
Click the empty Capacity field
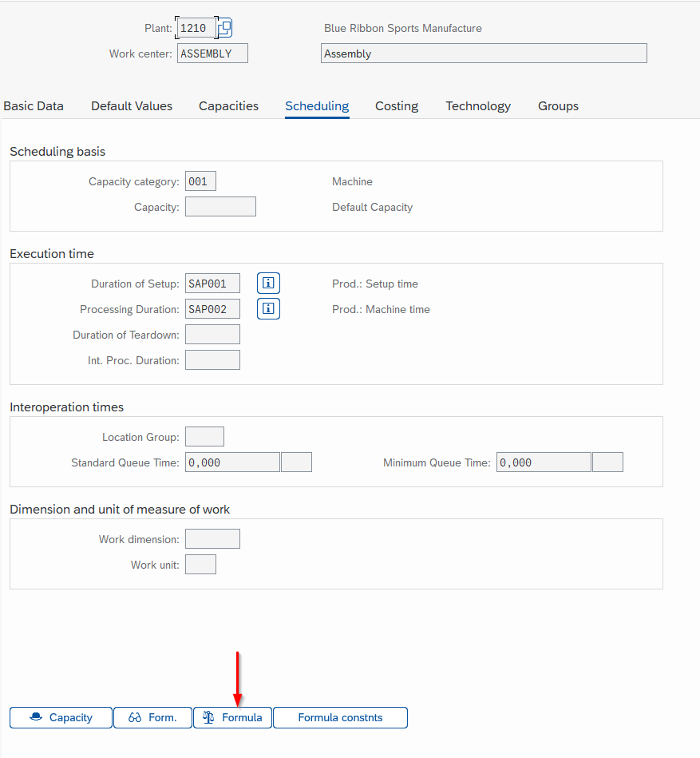click(x=220, y=206)
